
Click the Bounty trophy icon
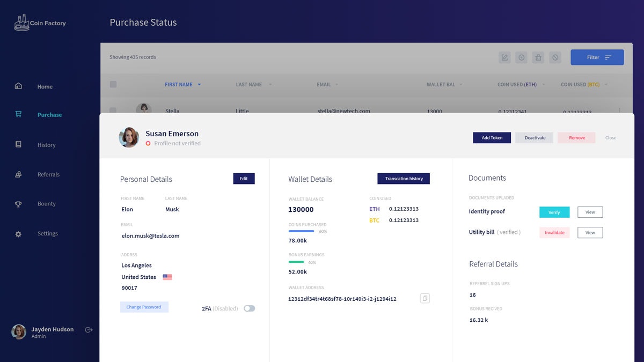tap(18, 204)
